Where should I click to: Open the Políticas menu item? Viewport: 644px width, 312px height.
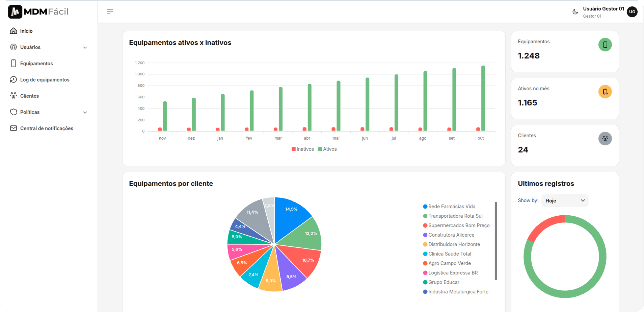point(30,112)
